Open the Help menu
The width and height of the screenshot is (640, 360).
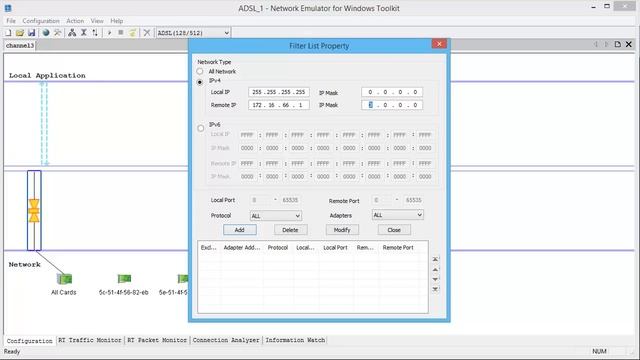(117, 21)
